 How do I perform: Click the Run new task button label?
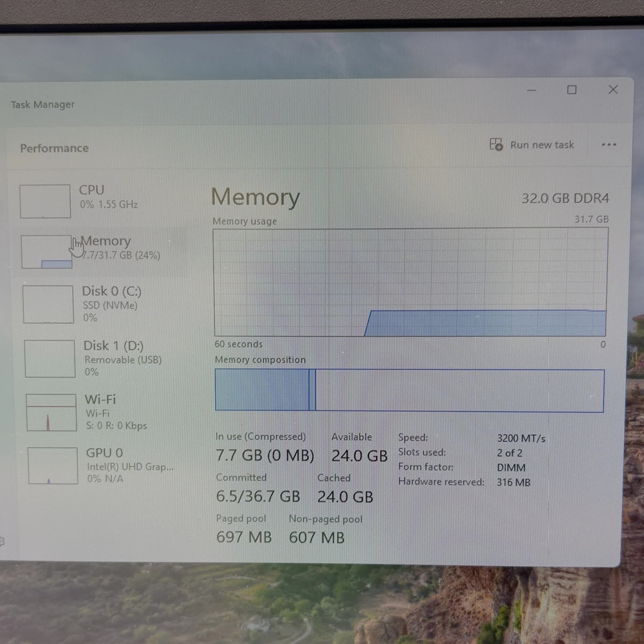(x=542, y=145)
